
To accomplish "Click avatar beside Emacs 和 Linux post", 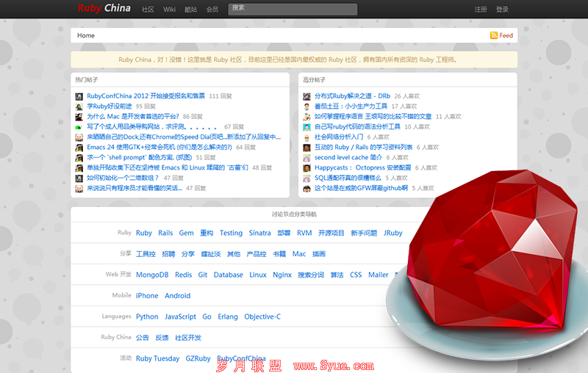I will 79,168.
